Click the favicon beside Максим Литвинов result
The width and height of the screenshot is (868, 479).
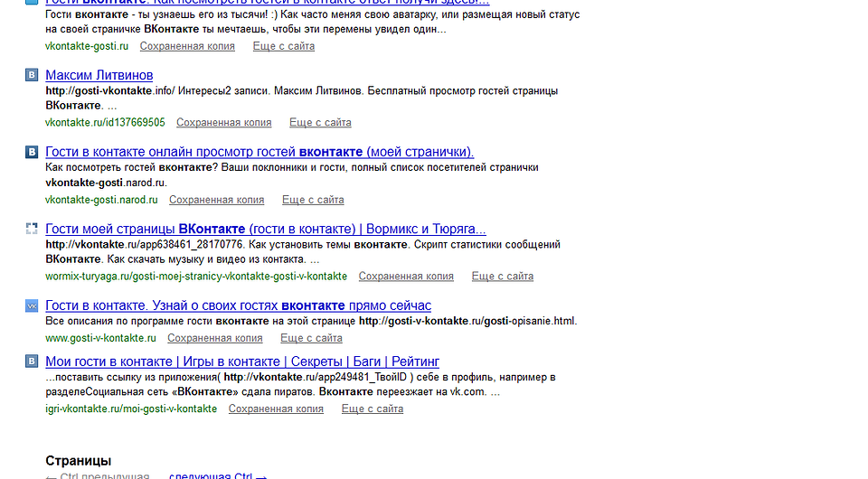click(x=32, y=75)
